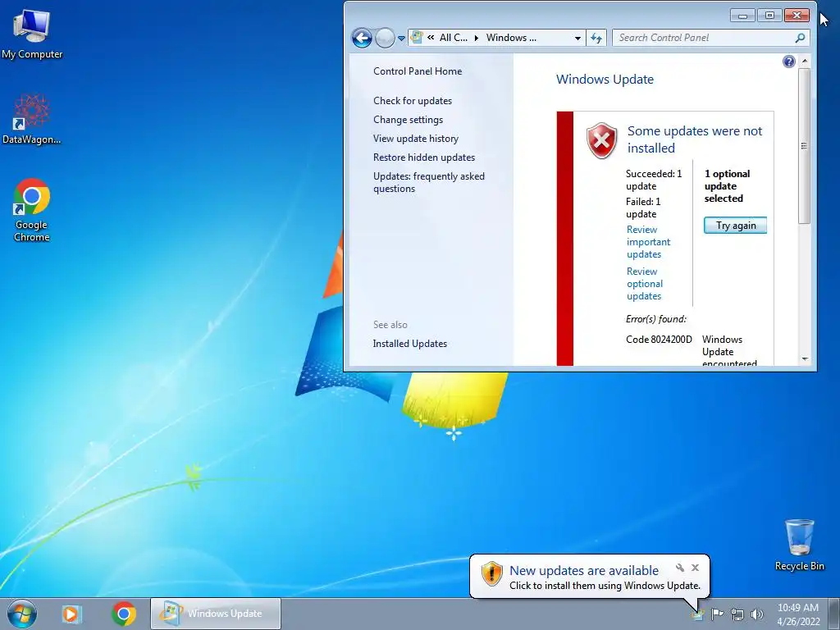The height and width of the screenshot is (630, 840).
Task: Click Check for updates
Action: coord(413,101)
